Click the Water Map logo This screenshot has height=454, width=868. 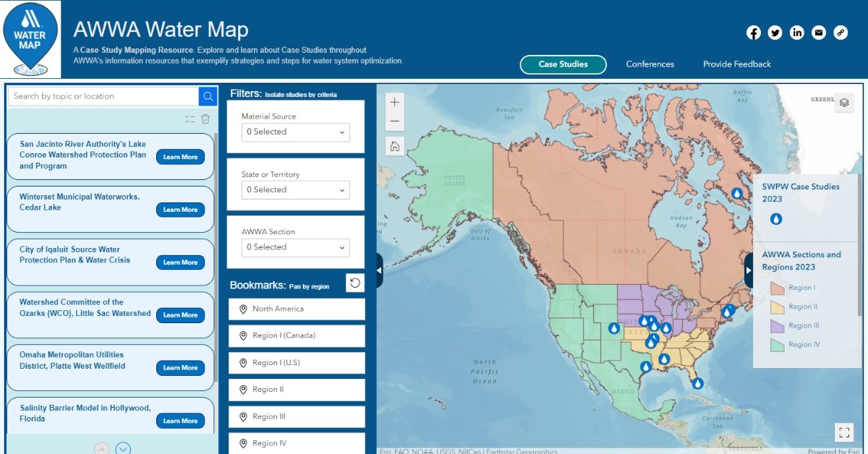30,39
